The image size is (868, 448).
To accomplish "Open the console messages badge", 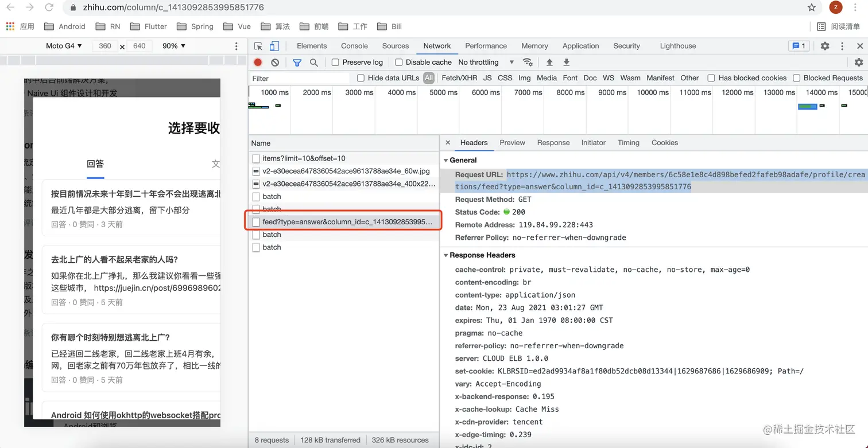I will pos(799,46).
